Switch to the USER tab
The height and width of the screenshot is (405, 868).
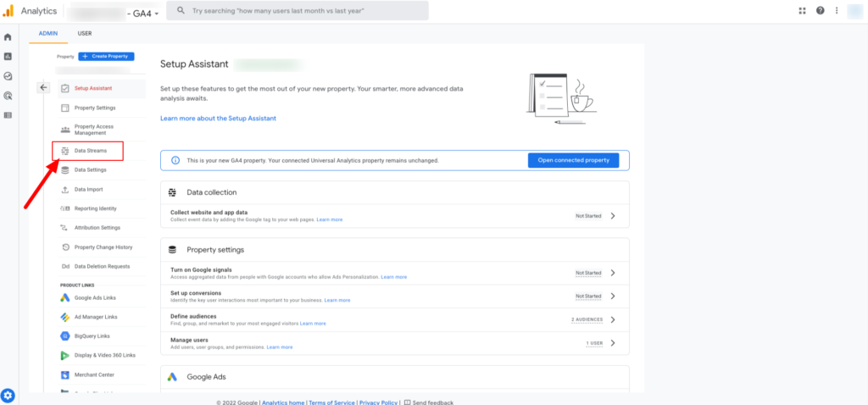[x=85, y=33]
